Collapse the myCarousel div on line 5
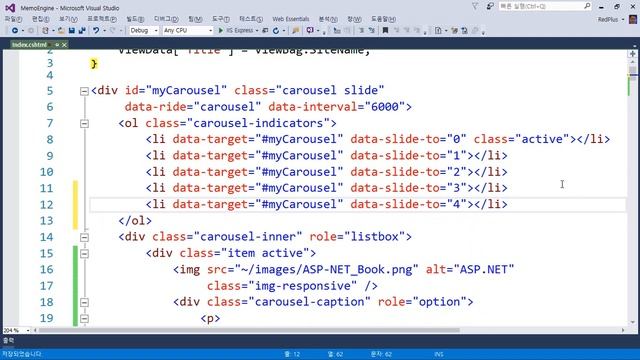 pyautogui.click(x=84, y=91)
